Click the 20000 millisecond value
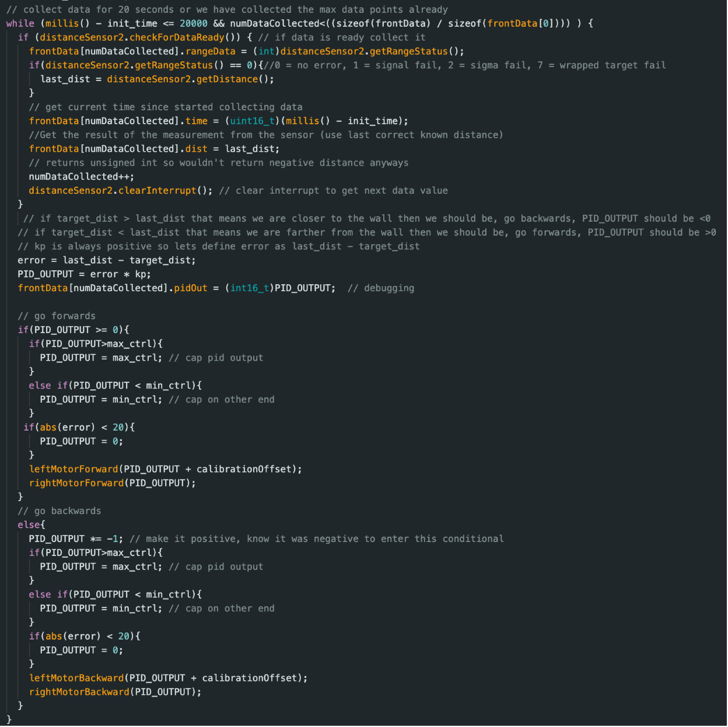The width and height of the screenshot is (728, 727). pos(193,23)
